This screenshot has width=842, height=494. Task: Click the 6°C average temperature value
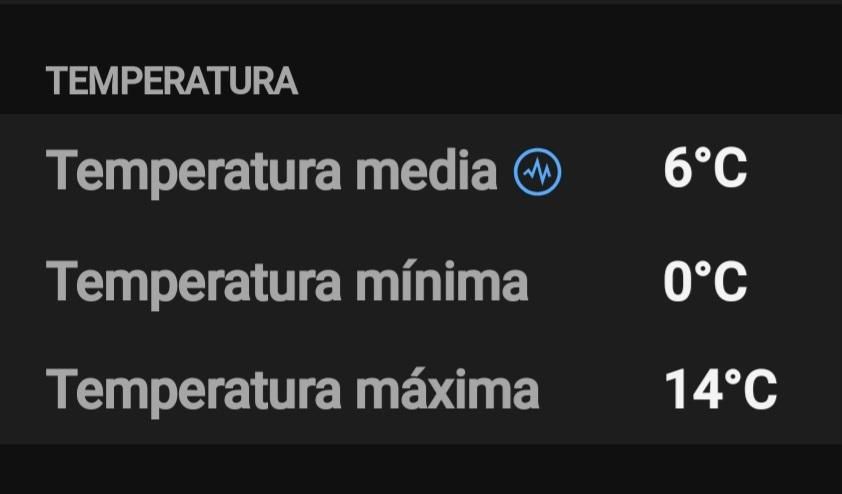705,170
